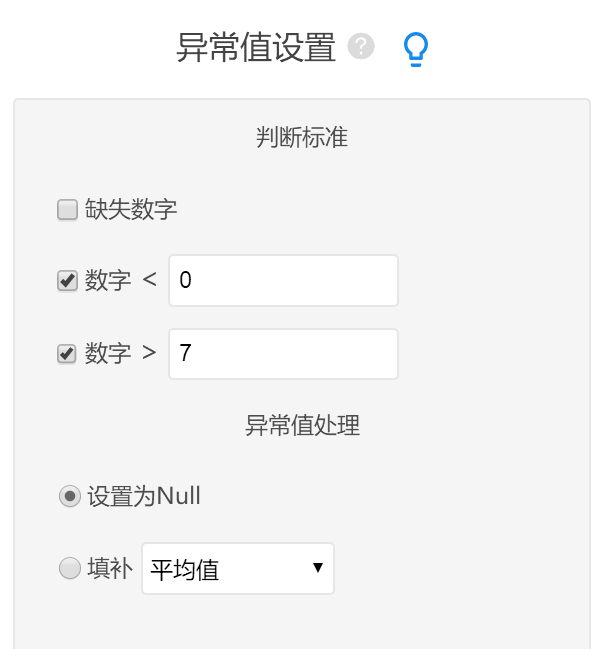Screen dimensions: 610x649
Task: Click the 缺失数字 label text
Action: (x=131, y=210)
